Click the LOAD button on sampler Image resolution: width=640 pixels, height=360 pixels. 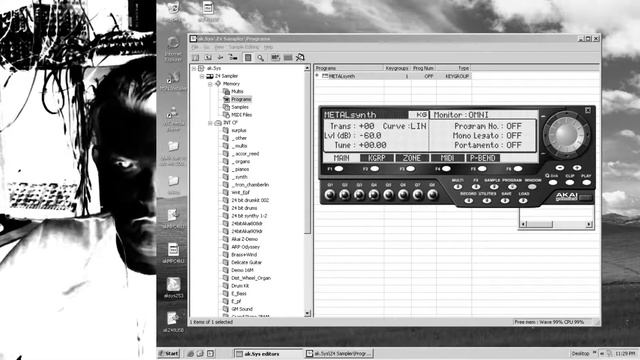click(523, 200)
